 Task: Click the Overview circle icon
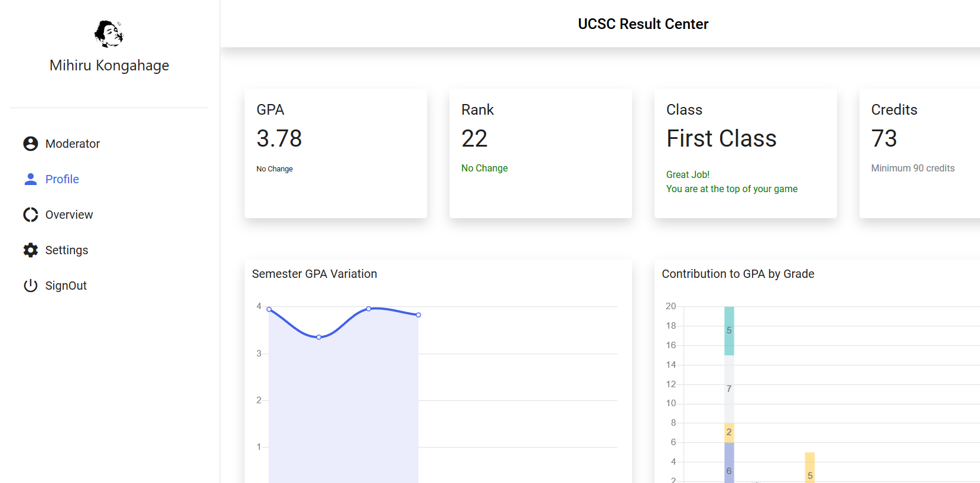tap(31, 215)
